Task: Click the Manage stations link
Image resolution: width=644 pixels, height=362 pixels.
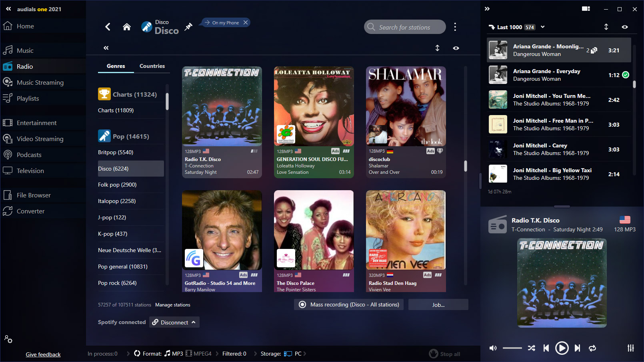Action: (x=172, y=305)
